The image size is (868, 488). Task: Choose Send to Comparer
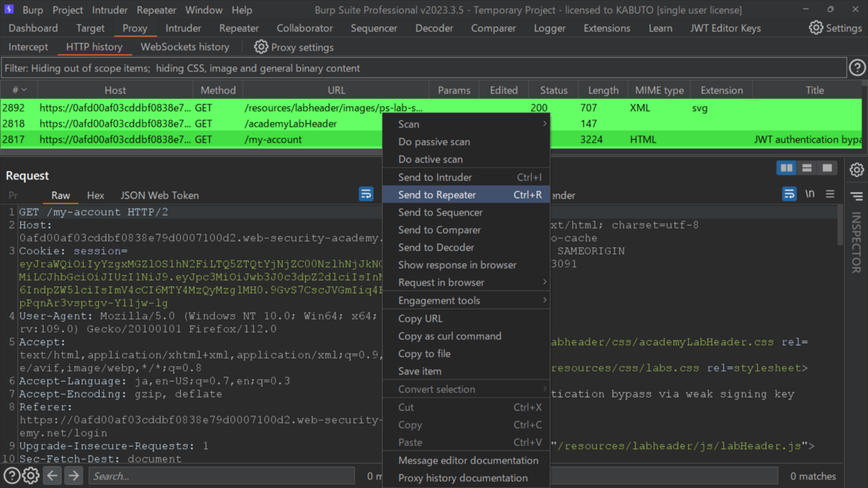pyautogui.click(x=466, y=230)
